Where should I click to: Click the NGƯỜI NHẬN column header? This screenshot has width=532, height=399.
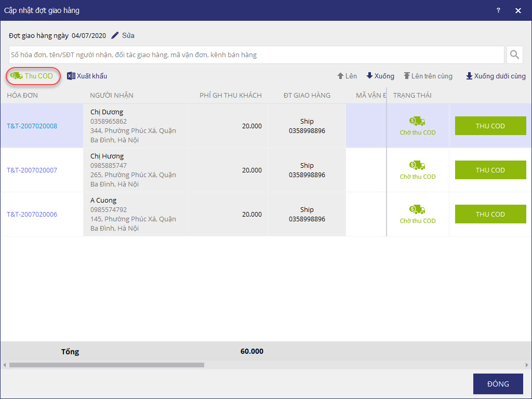(x=111, y=95)
